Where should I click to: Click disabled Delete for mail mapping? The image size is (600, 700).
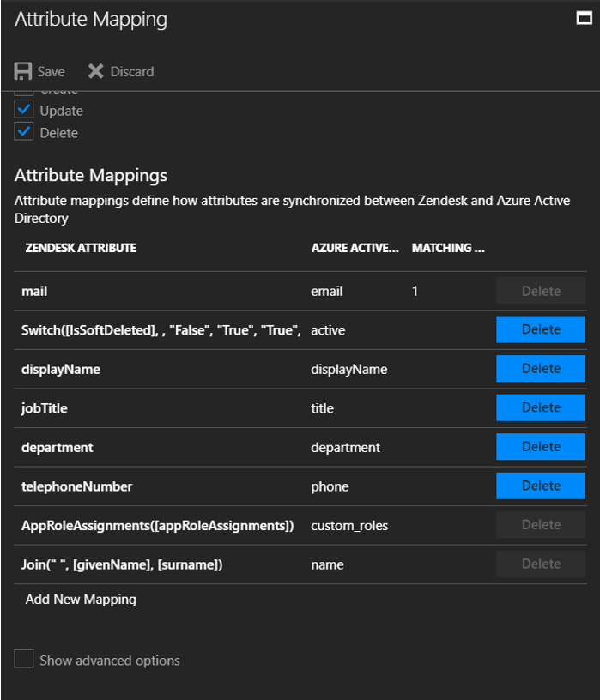[541, 291]
